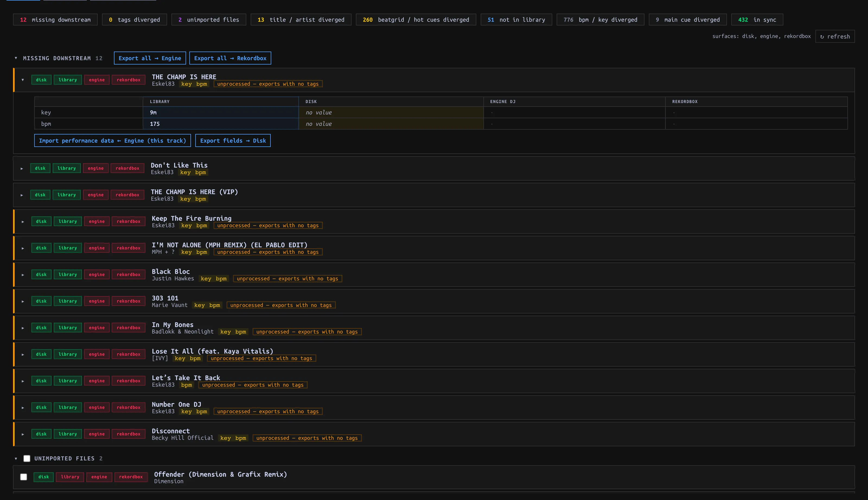Expand the In My Bones track row
The width and height of the screenshot is (868, 500).
23,328
